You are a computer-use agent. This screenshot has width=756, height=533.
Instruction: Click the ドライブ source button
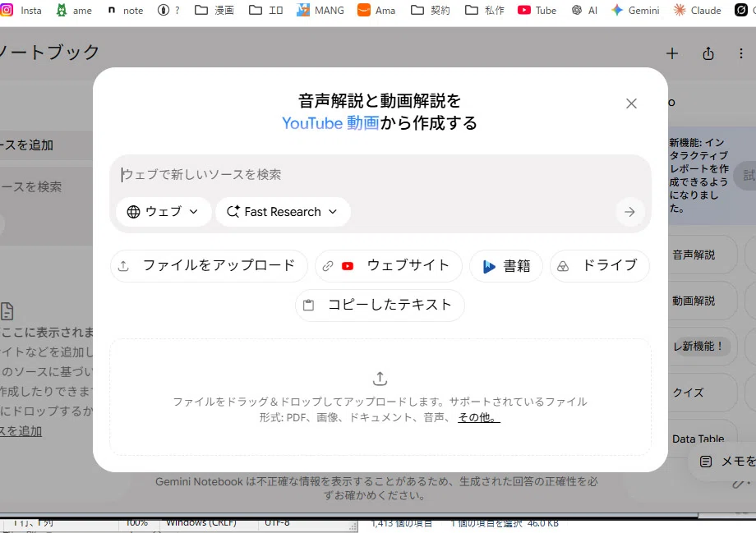coord(600,265)
